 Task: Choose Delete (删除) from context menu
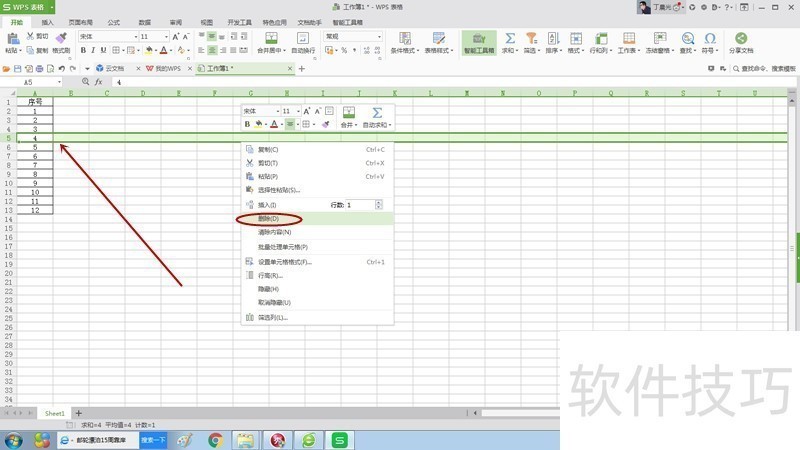[317, 219]
